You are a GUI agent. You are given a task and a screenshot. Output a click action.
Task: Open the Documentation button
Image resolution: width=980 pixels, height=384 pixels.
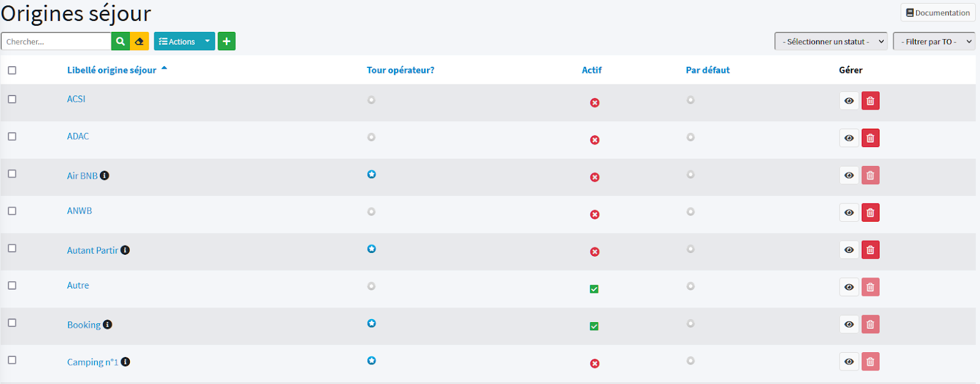(x=938, y=13)
